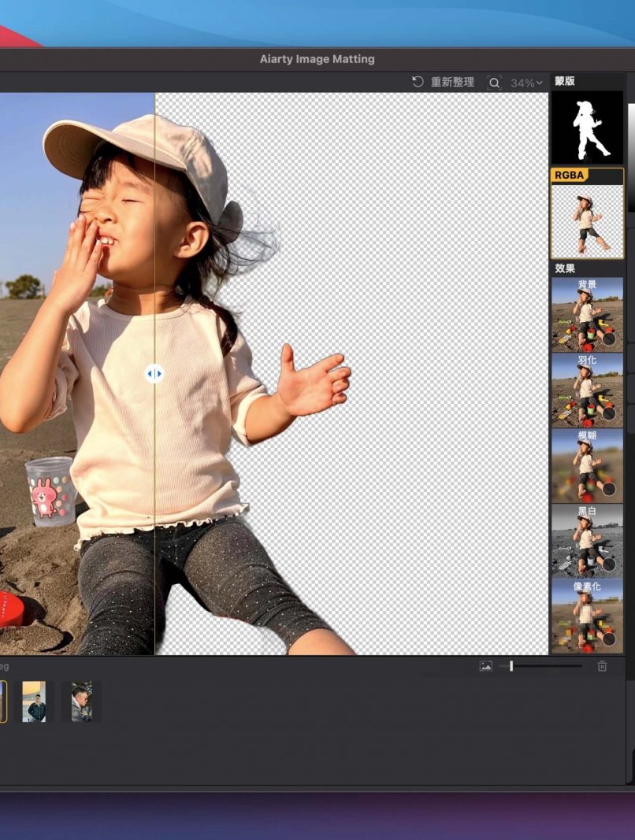Toggle the circle on the 背景 effect

609,339
